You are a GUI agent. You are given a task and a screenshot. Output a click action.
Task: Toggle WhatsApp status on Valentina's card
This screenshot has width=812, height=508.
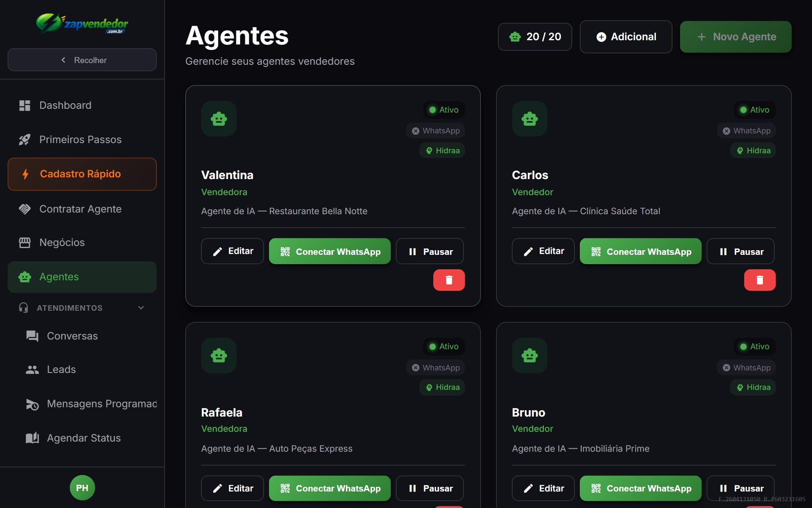(435, 130)
